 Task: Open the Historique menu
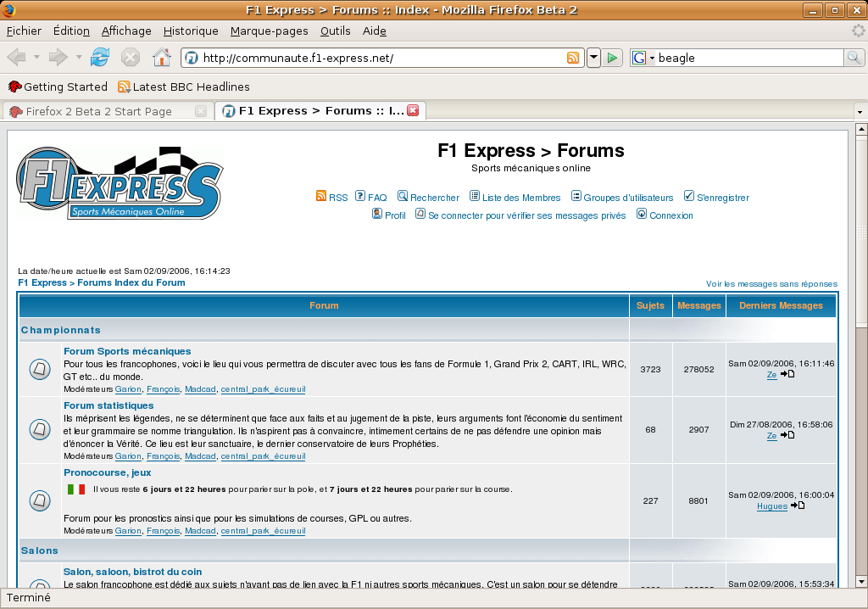click(x=191, y=31)
